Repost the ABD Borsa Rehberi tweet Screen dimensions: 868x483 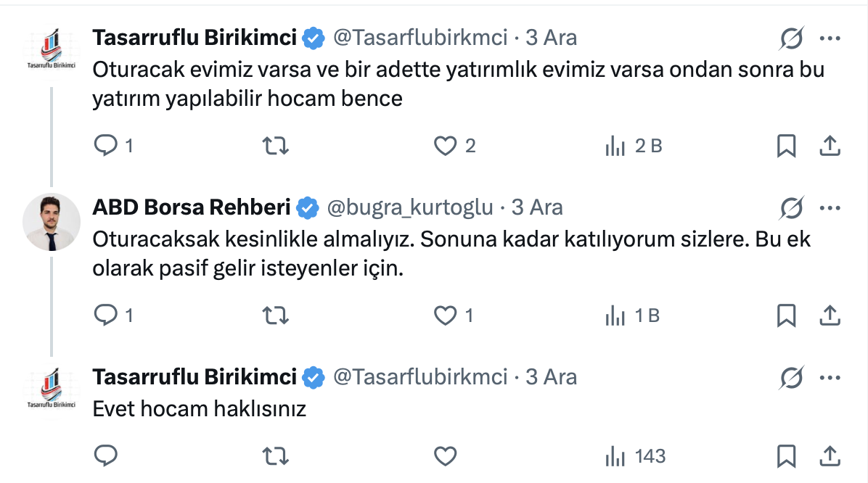click(x=276, y=316)
